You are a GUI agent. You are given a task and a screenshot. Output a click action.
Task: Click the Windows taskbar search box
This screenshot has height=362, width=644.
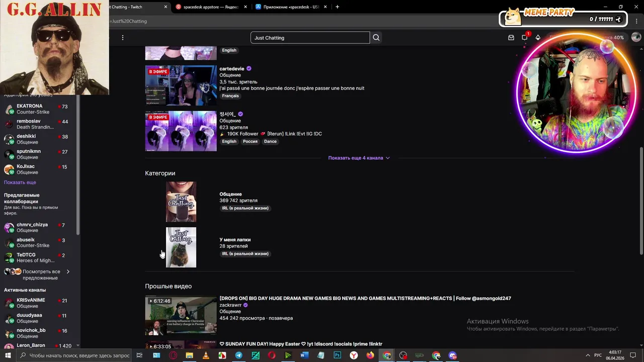pos(74,355)
